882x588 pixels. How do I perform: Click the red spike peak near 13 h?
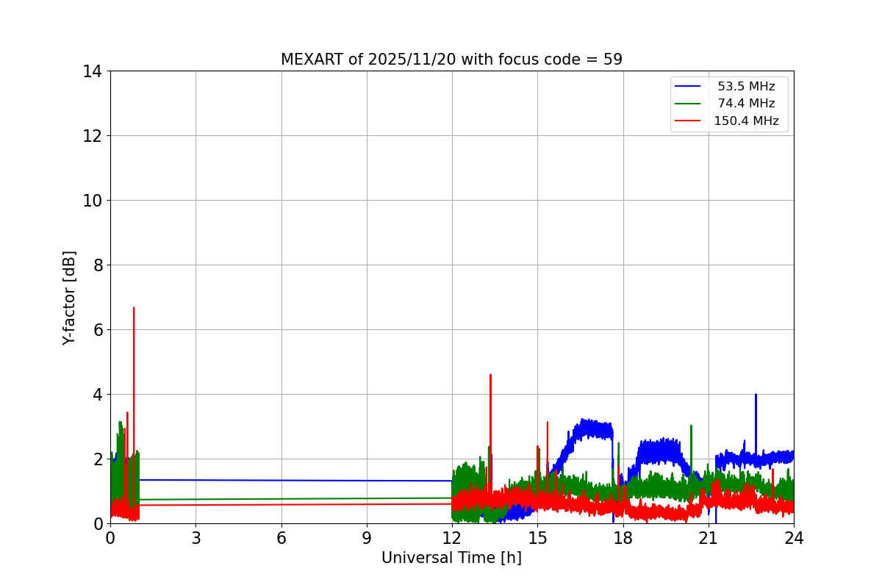coord(490,375)
